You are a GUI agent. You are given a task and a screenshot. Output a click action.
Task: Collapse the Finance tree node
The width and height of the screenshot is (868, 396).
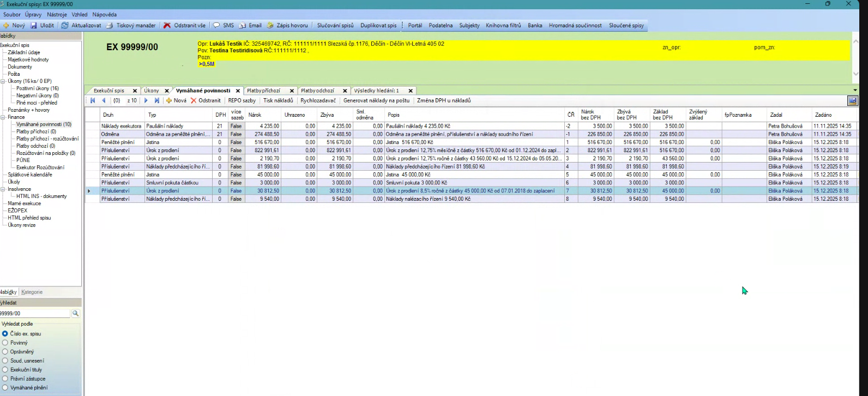3,117
